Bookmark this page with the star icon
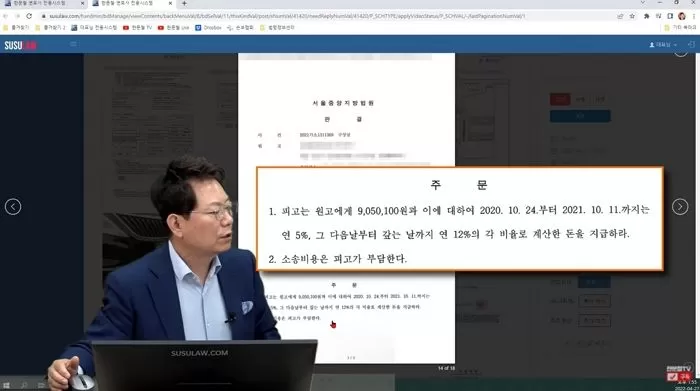The width and height of the screenshot is (700, 391). [x=632, y=16]
